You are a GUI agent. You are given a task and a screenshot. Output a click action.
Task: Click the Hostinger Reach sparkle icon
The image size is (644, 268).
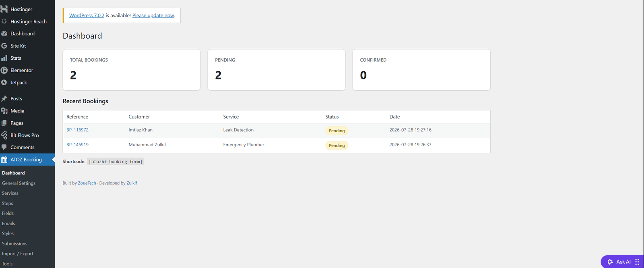click(x=4, y=21)
